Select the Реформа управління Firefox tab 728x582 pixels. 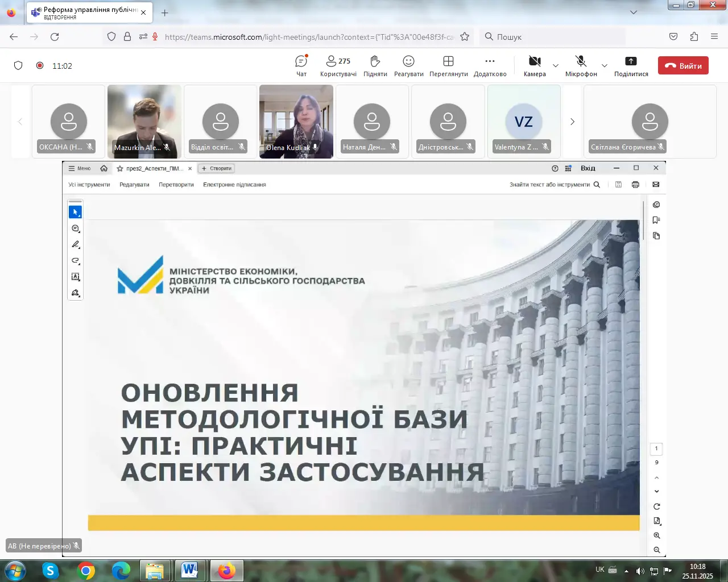(85, 13)
